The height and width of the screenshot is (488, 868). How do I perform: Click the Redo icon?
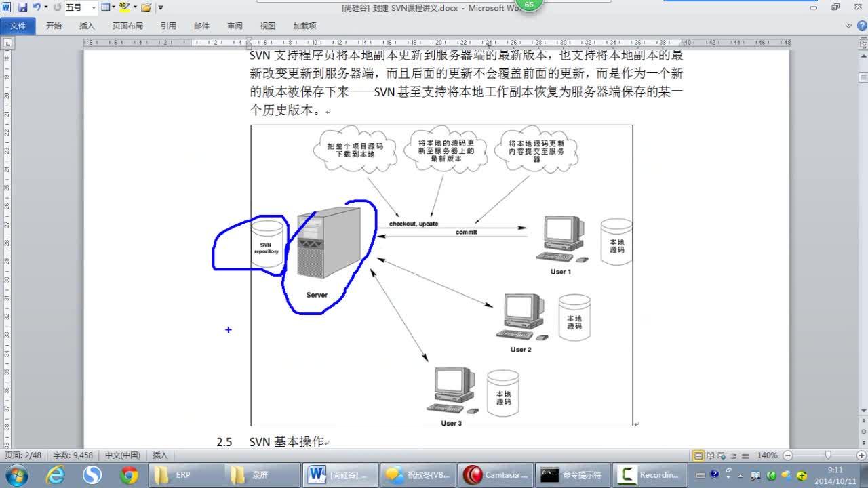click(57, 7)
